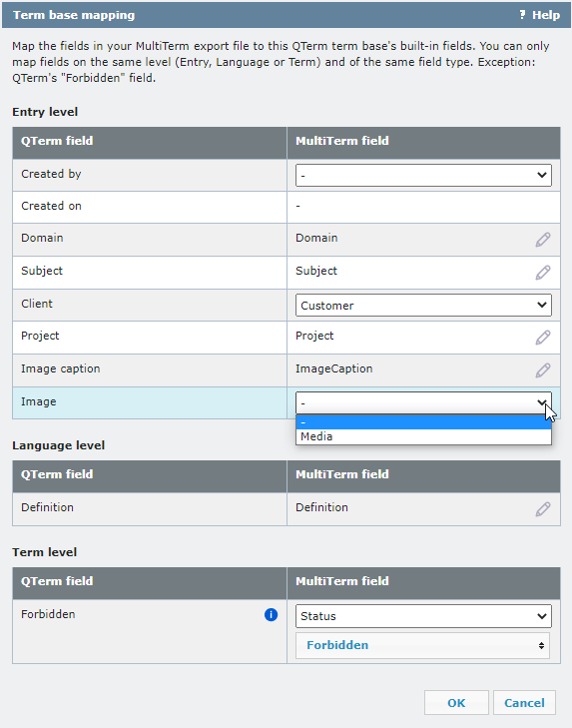Open Help in the dialog header

click(539, 15)
